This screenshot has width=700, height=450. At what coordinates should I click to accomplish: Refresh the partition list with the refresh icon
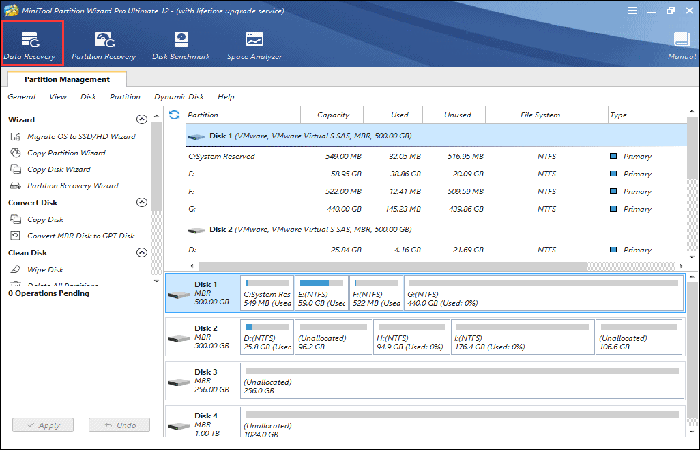pos(175,115)
